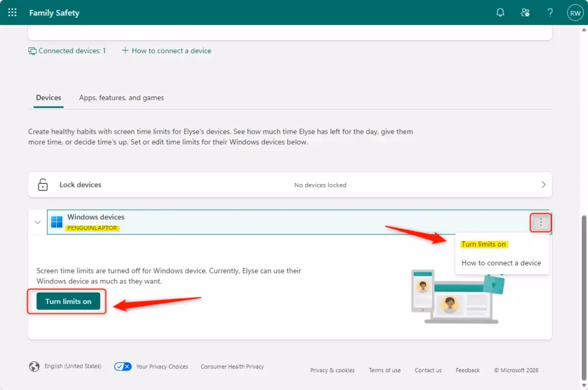Image resolution: width=588 pixels, height=390 pixels.
Task: Open Consumer Health Privacy link
Action: (232, 366)
